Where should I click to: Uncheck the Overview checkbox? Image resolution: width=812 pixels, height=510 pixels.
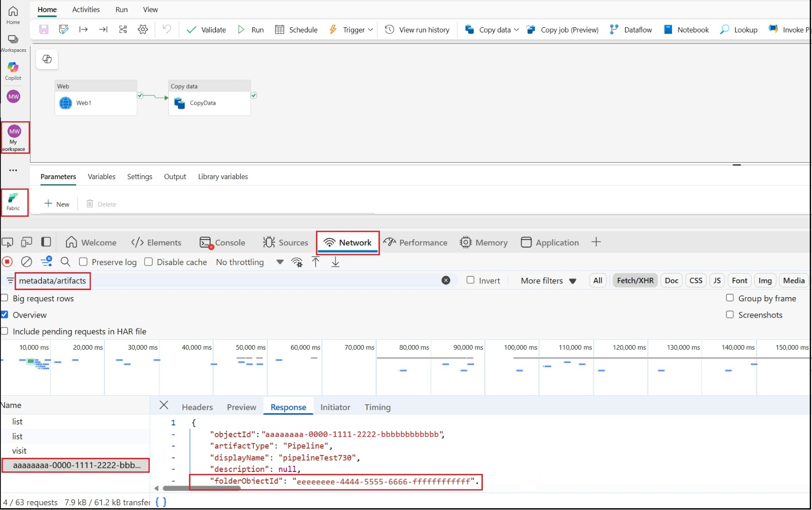(5, 314)
